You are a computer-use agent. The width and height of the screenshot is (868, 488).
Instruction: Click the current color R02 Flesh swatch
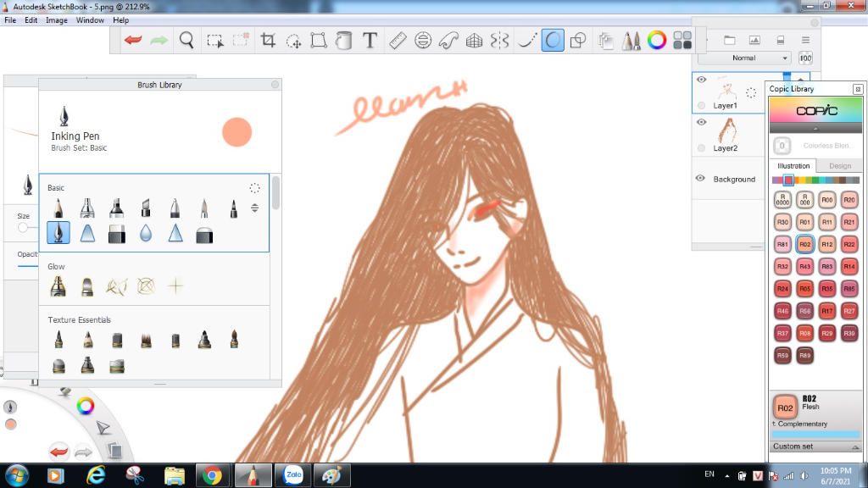(785, 408)
